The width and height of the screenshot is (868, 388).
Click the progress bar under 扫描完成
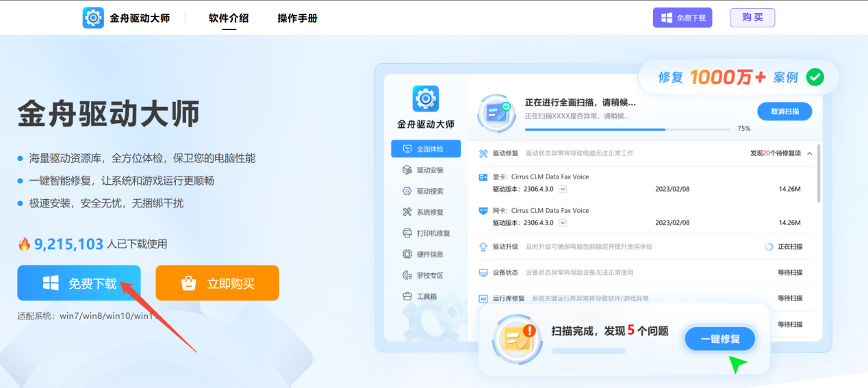click(x=589, y=351)
